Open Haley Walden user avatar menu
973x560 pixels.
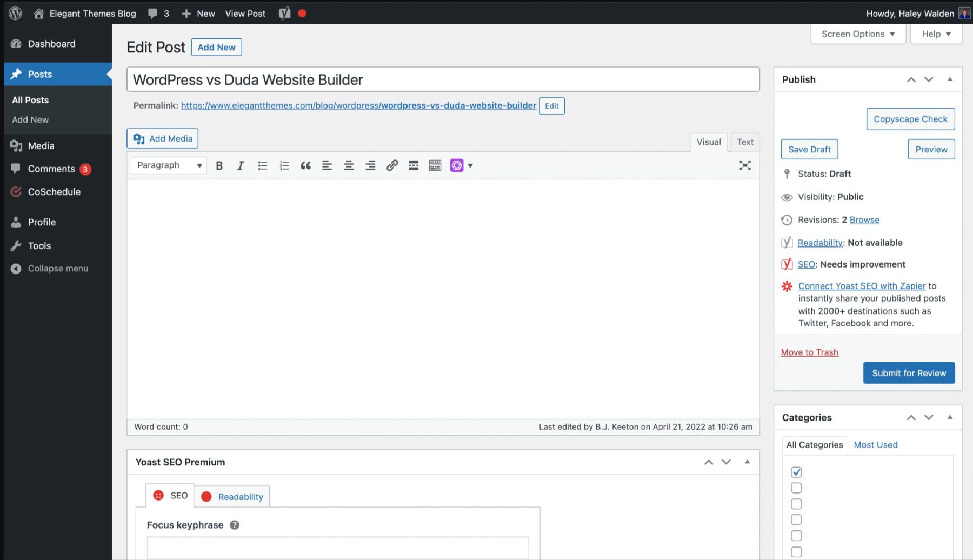click(964, 14)
